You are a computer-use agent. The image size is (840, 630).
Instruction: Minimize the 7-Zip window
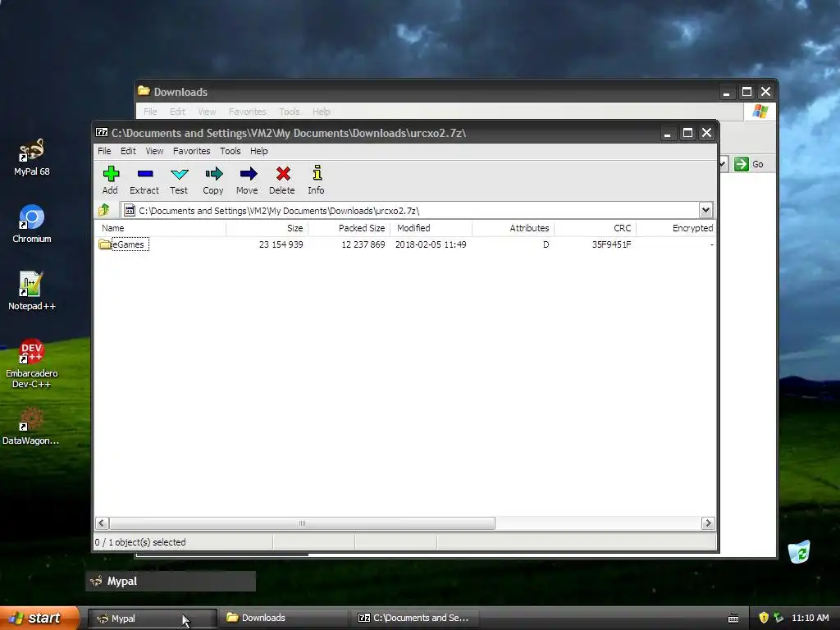click(x=668, y=132)
